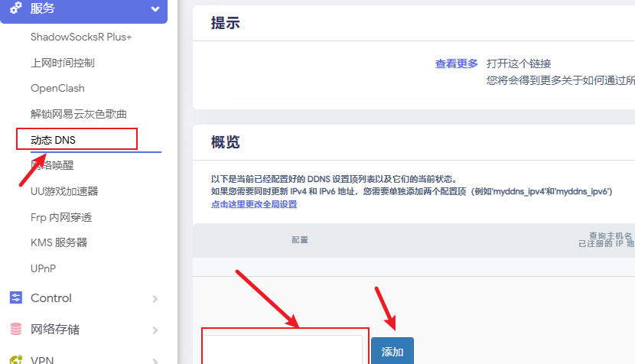Image resolution: width=635 pixels, height=364 pixels.
Task: Click the 服务 gears icon
Action: coord(16,8)
